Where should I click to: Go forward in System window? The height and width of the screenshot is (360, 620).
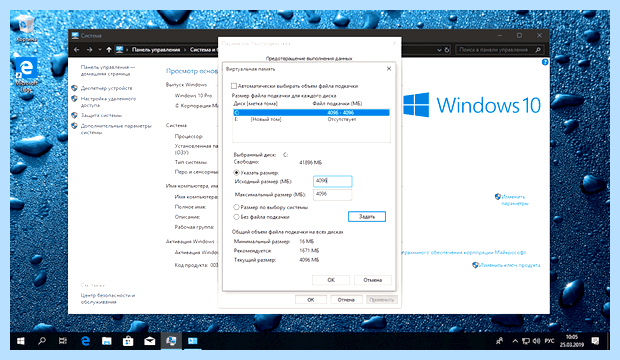(x=89, y=50)
